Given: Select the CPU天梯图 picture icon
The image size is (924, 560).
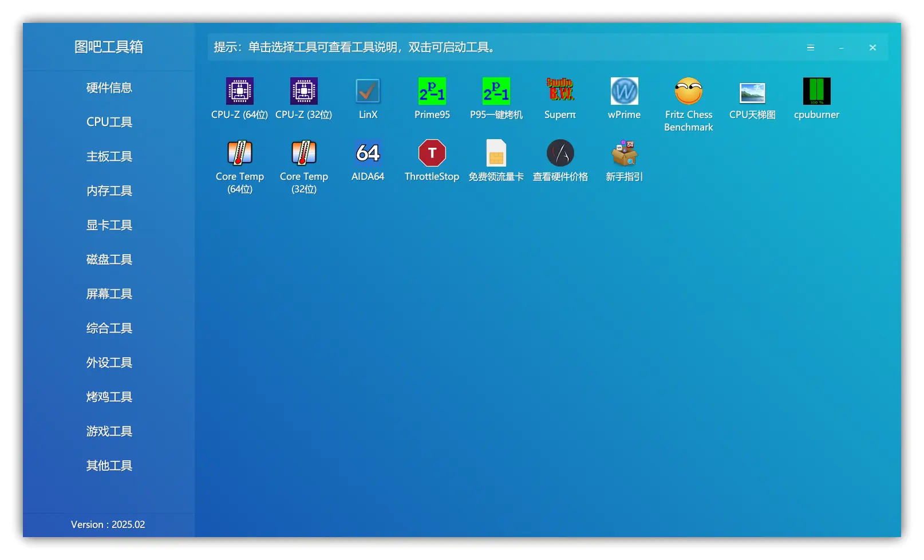Looking at the screenshot, I should click(752, 93).
